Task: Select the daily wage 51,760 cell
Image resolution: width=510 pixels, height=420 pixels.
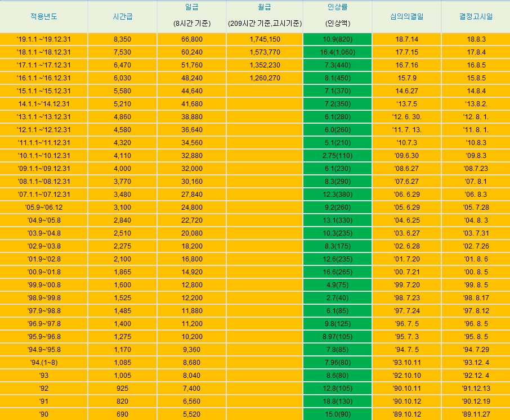Action: [191, 65]
